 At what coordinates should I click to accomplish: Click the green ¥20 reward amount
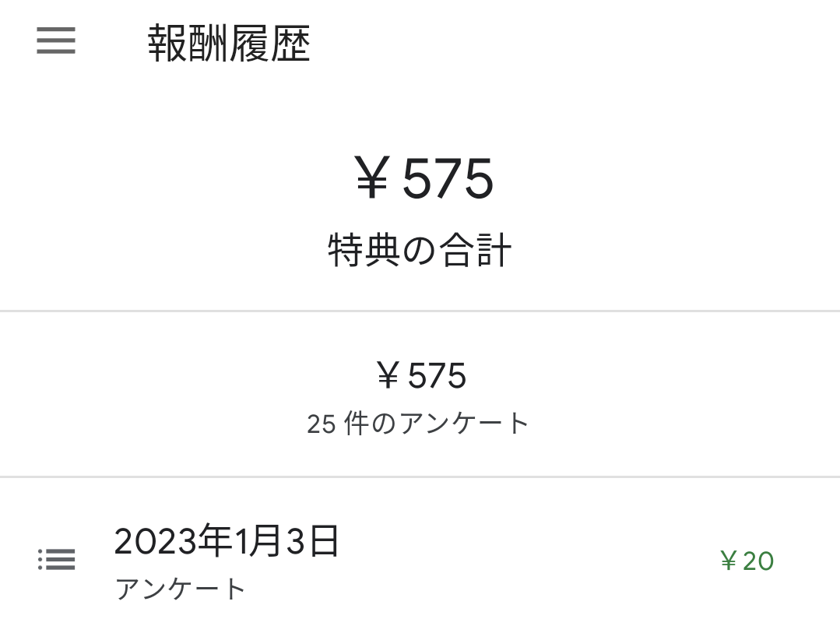click(747, 561)
